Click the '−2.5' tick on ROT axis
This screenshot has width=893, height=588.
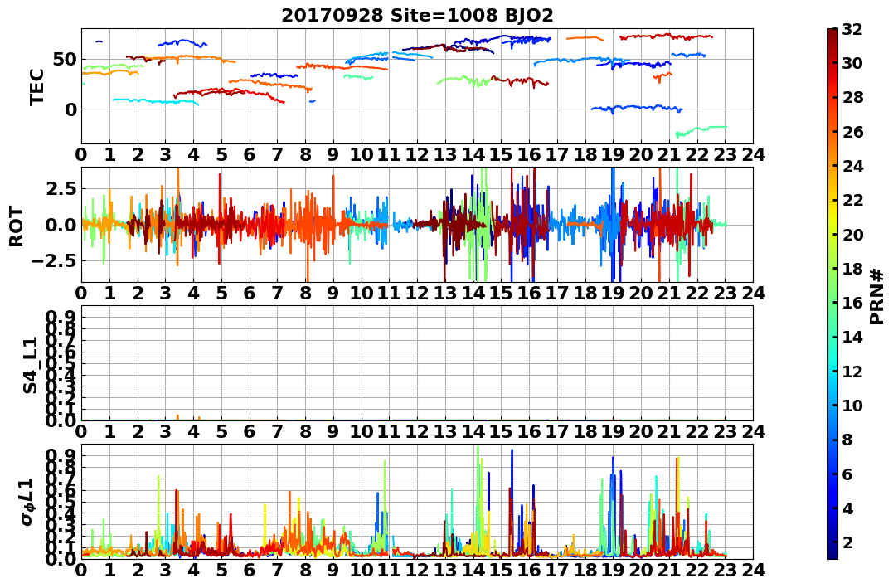pyautogui.click(x=56, y=261)
